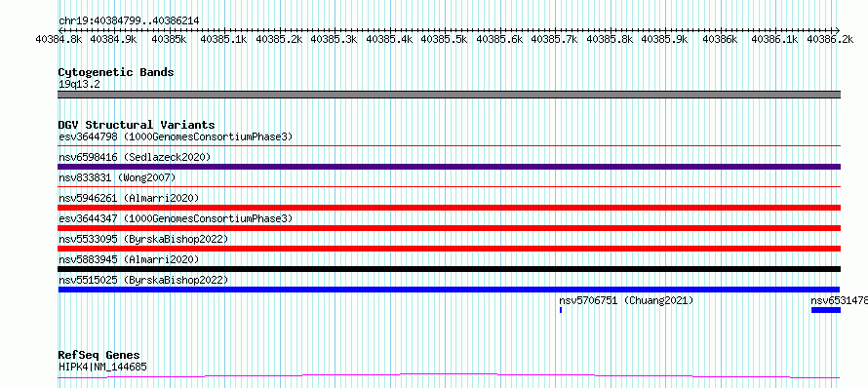Select the nsv6598416 (Sedlazeck2020) label
Image resolution: width=868 pixels, height=388 pixels.
[x=135, y=157]
